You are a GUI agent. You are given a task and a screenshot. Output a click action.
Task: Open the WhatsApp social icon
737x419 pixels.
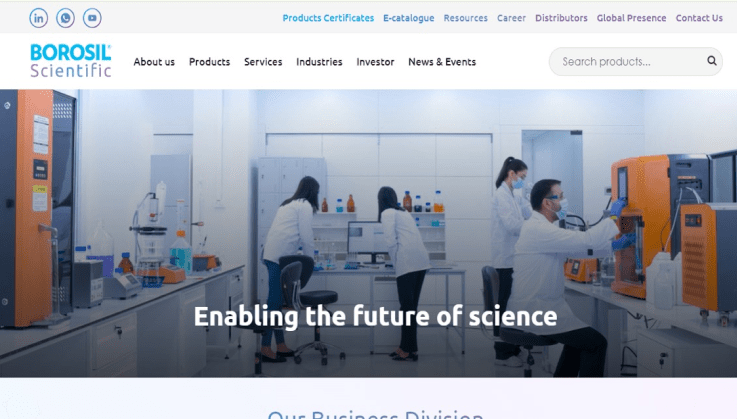click(x=65, y=18)
